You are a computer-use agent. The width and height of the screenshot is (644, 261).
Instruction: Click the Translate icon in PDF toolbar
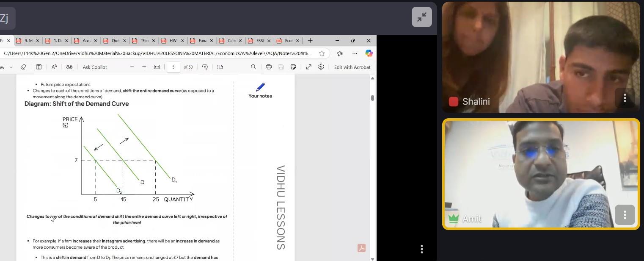click(x=69, y=67)
